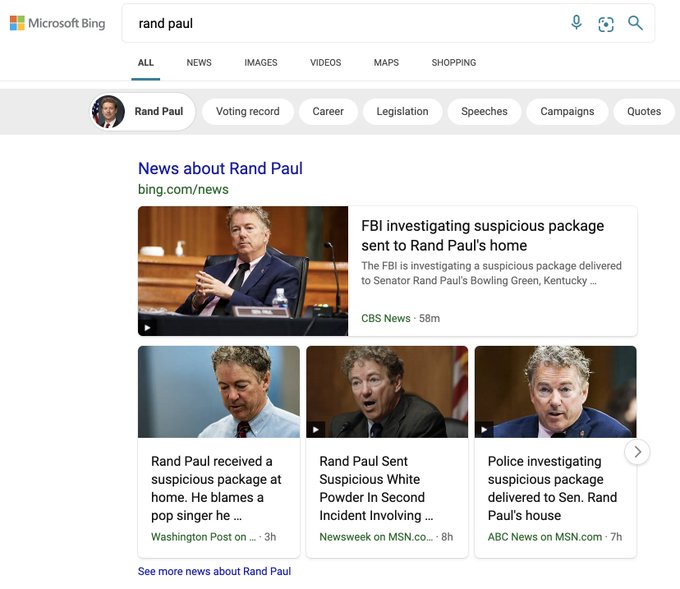Go to the VIDEOS tab

pyautogui.click(x=326, y=62)
